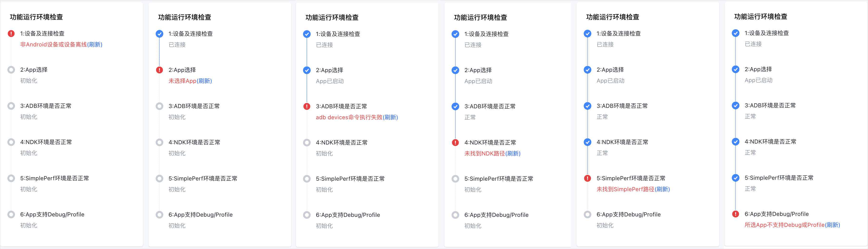The width and height of the screenshot is (868, 249).
Task: Click red error icon beside 5:SimplePerf环境是否正常
Action: click(587, 178)
